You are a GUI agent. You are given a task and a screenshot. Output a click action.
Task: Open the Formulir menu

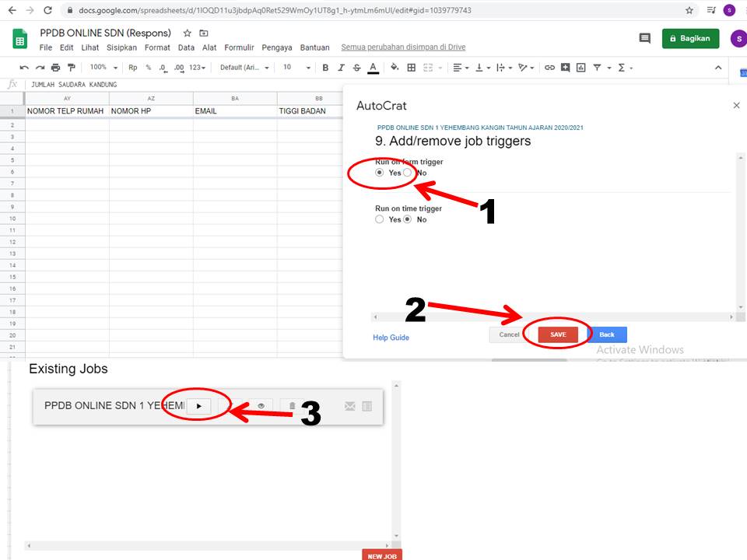[239, 47]
